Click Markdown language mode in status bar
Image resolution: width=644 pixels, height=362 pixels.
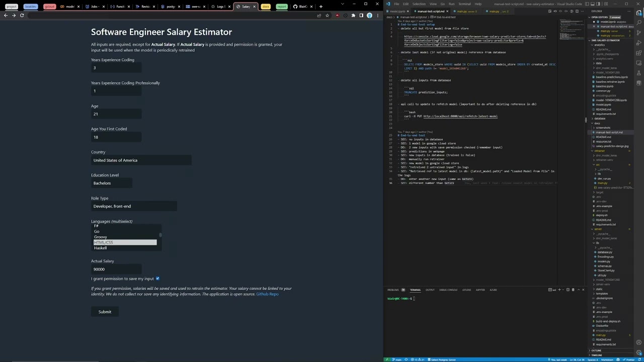(607, 359)
